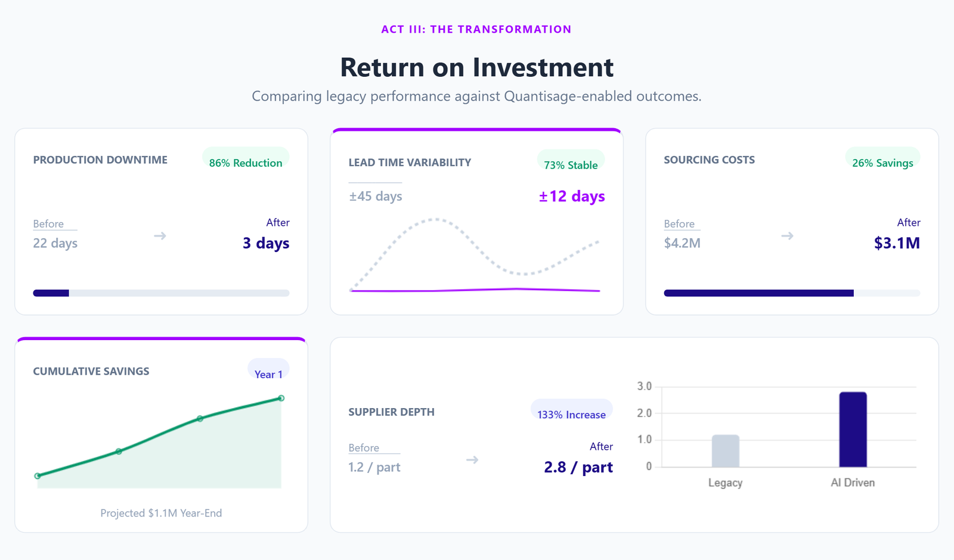Click the arrow in Supplier Depth card

[472, 460]
